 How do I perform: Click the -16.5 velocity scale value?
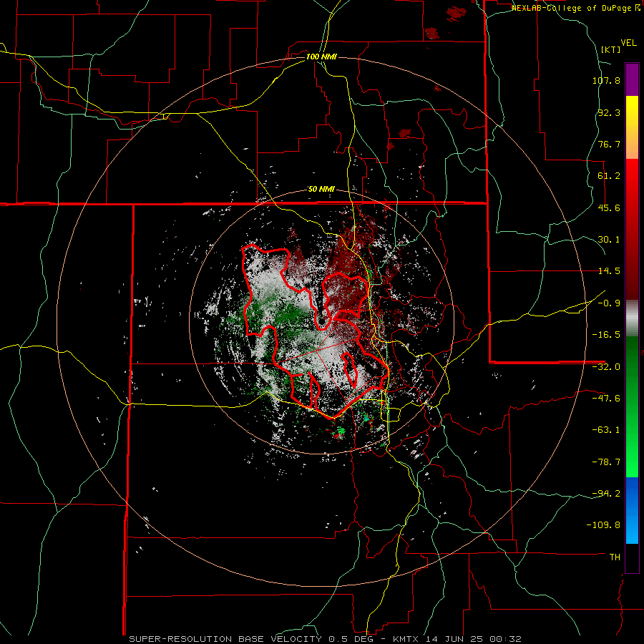click(606, 335)
